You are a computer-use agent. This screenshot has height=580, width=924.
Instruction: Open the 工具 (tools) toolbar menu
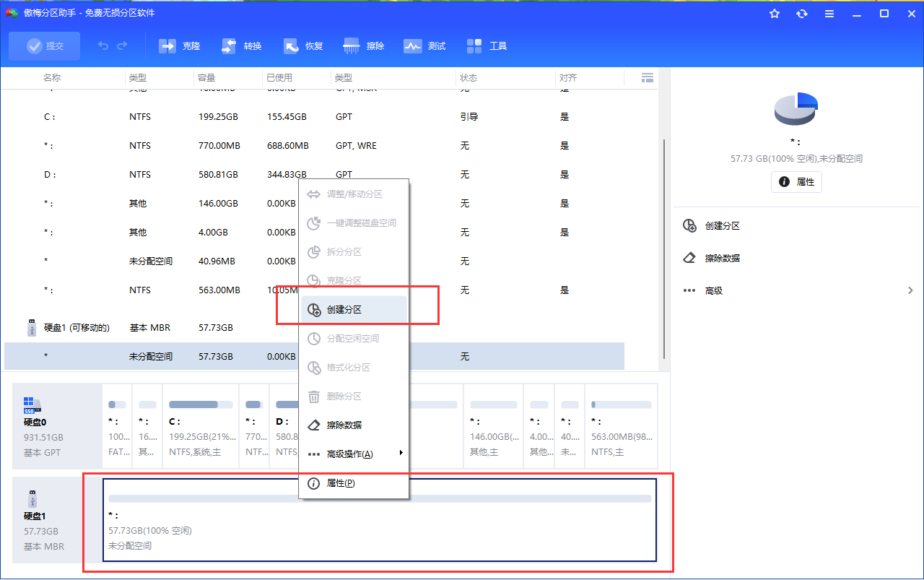click(487, 46)
